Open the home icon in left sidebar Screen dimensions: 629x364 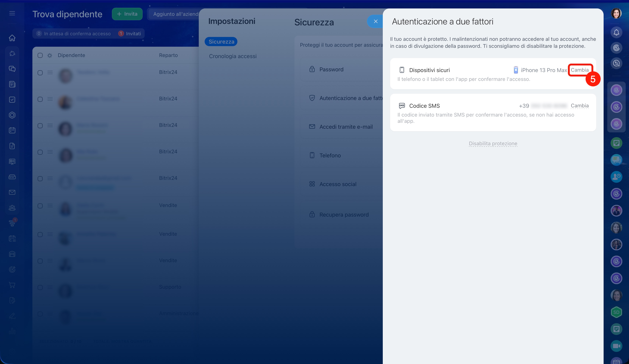click(12, 38)
